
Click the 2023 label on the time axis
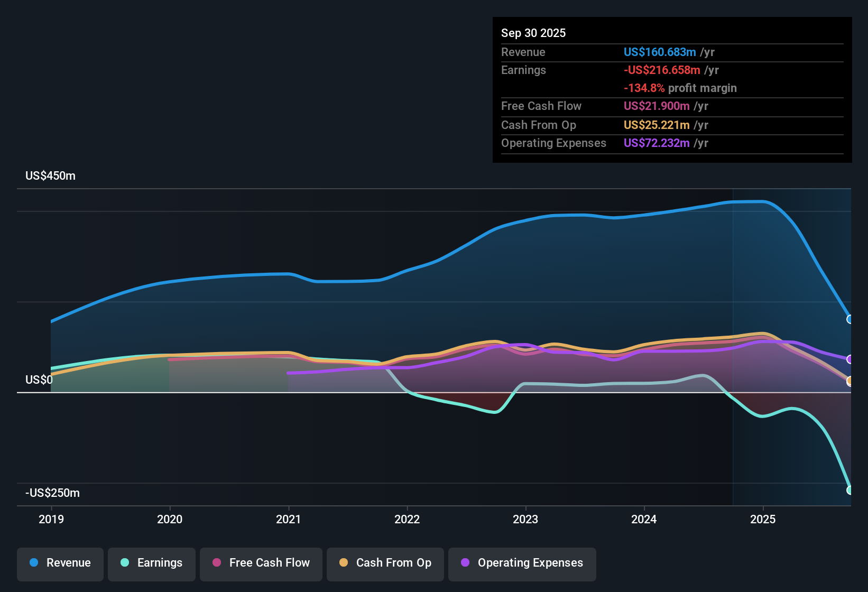525,520
